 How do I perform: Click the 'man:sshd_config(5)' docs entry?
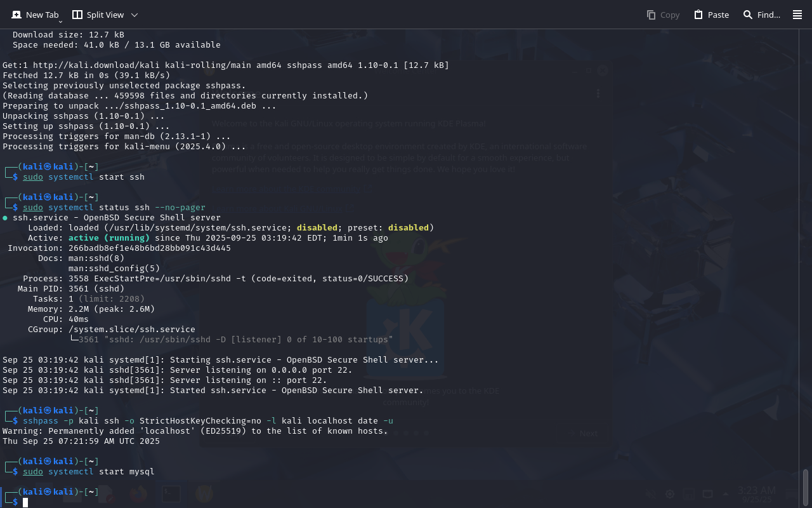point(114,269)
